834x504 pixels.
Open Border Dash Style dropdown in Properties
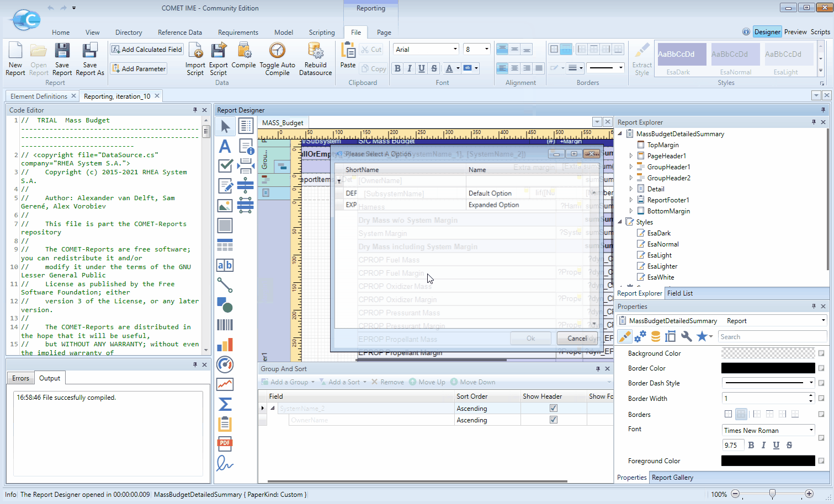[x=811, y=383]
